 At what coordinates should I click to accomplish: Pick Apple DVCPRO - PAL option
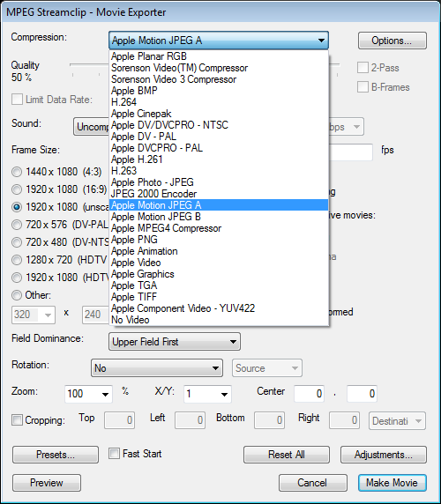(x=219, y=148)
